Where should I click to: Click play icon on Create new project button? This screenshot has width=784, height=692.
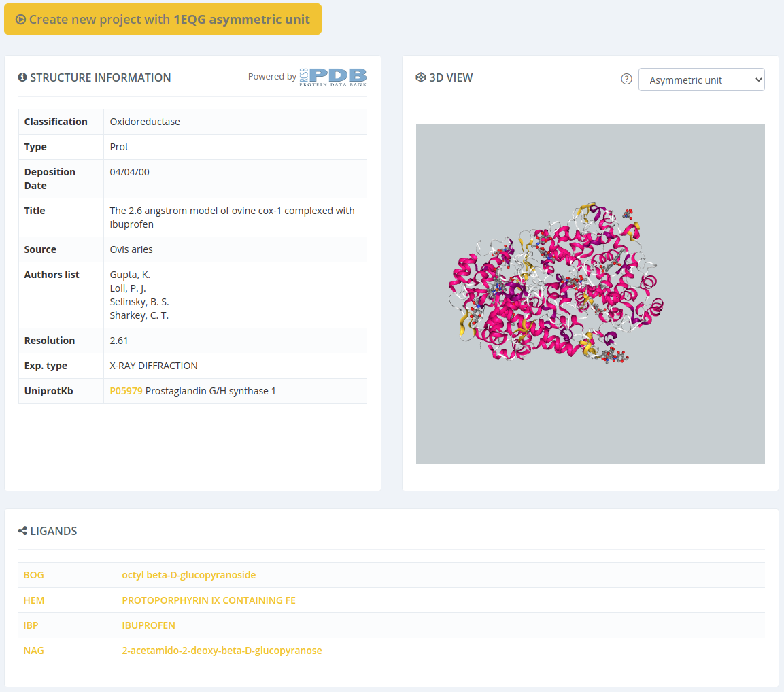point(20,20)
